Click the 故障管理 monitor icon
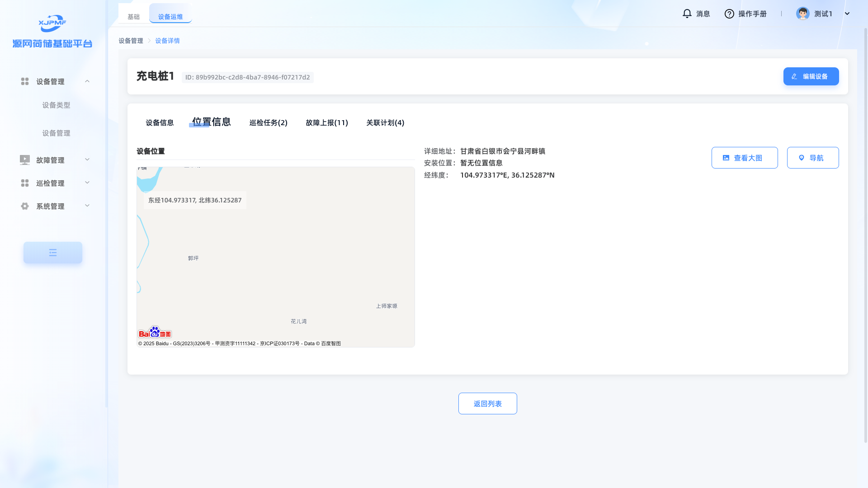 (x=25, y=160)
